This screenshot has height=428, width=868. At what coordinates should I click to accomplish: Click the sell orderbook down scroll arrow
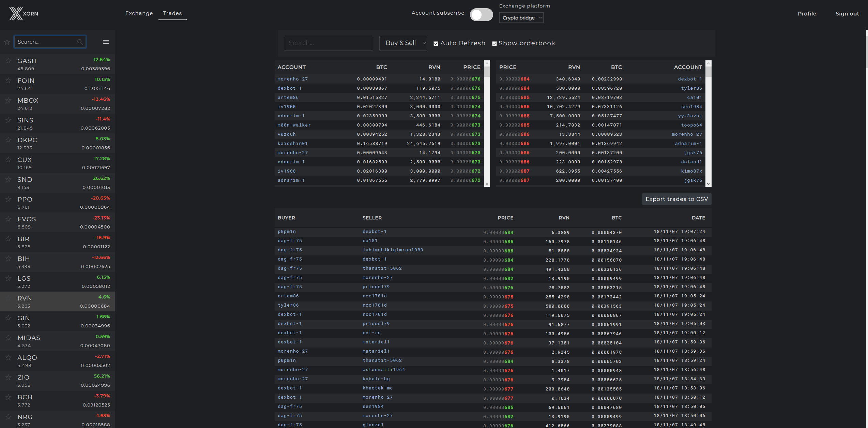tap(709, 184)
